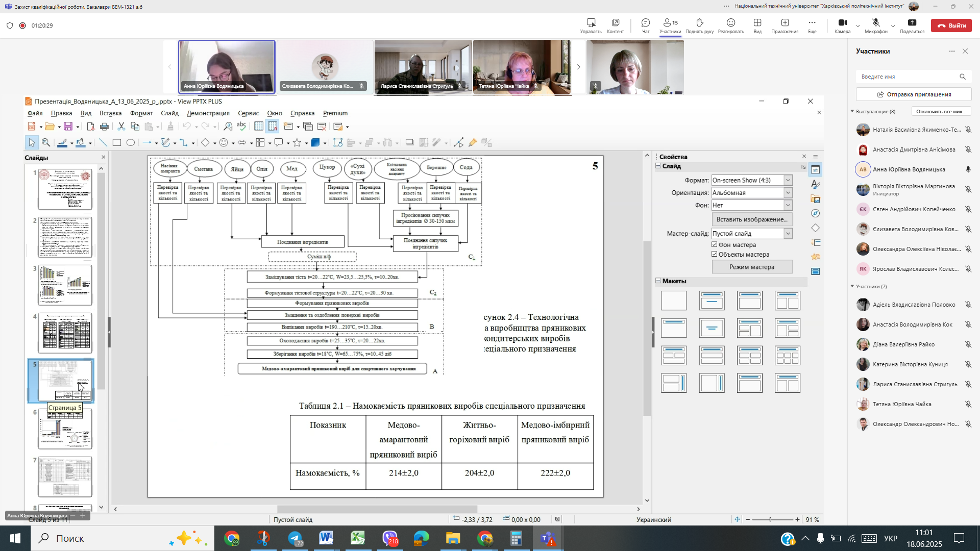Viewport: 980px width, 551px height.
Task: Toggle the 'Объекты мастера' checkbox
Action: click(x=715, y=255)
